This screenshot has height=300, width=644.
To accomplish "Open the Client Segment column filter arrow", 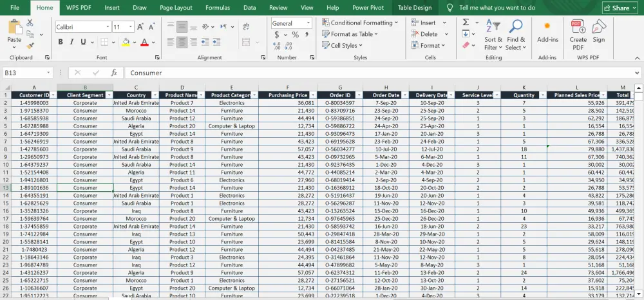I will (x=109, y=95).
